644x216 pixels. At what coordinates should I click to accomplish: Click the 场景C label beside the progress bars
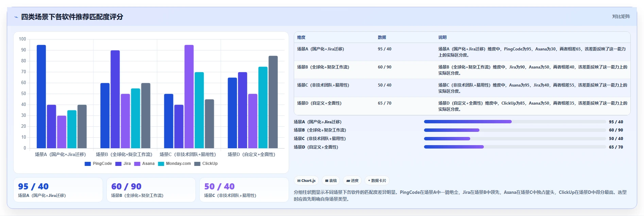point(320,139)
